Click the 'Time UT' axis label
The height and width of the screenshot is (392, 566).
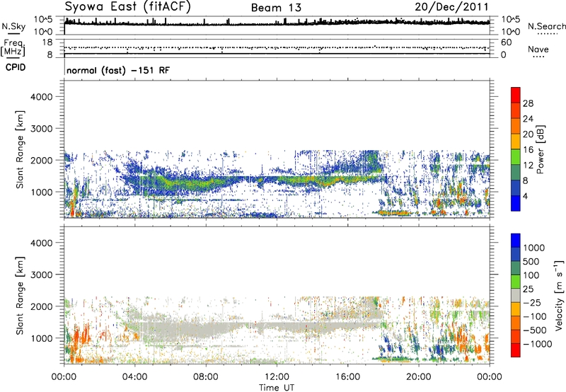[277, 388]
